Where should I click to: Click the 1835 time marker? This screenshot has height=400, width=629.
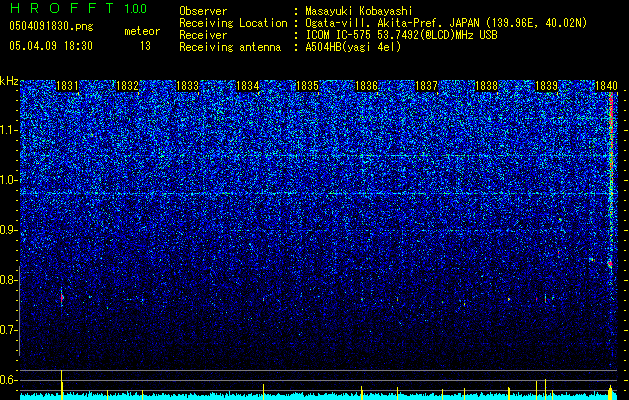(307, 86)
